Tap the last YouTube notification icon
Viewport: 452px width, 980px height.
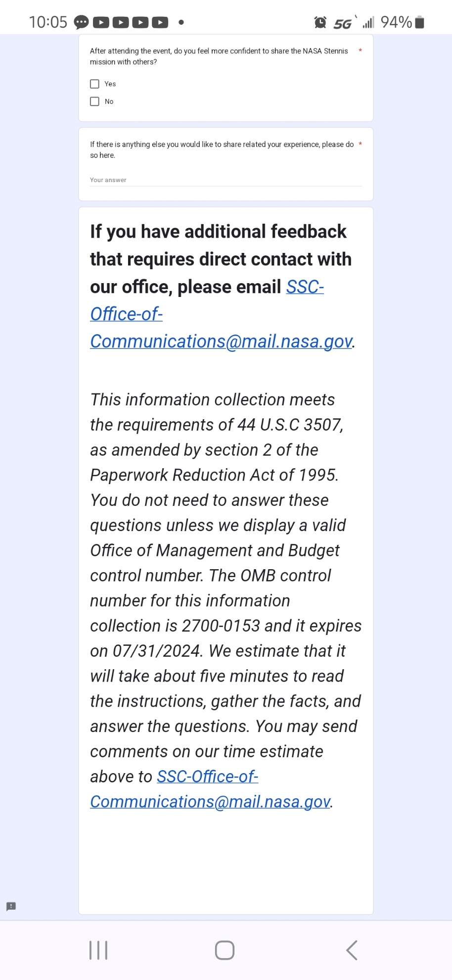(160, 22)
